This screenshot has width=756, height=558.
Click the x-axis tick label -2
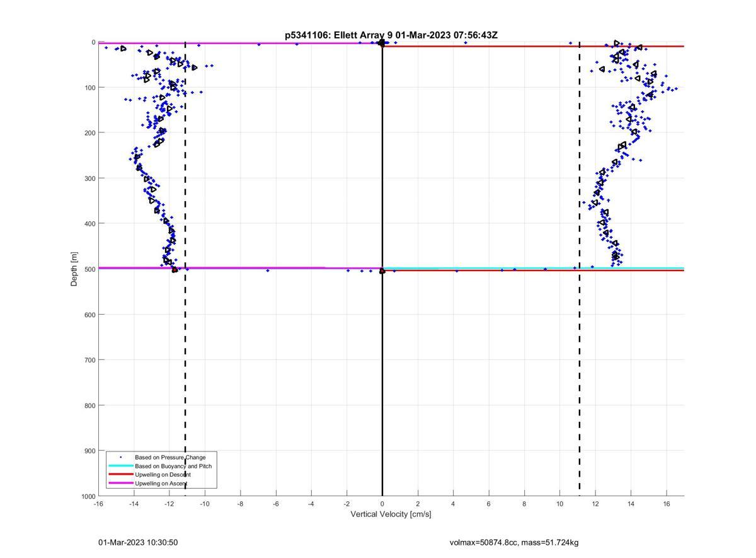tap(346, 504)
